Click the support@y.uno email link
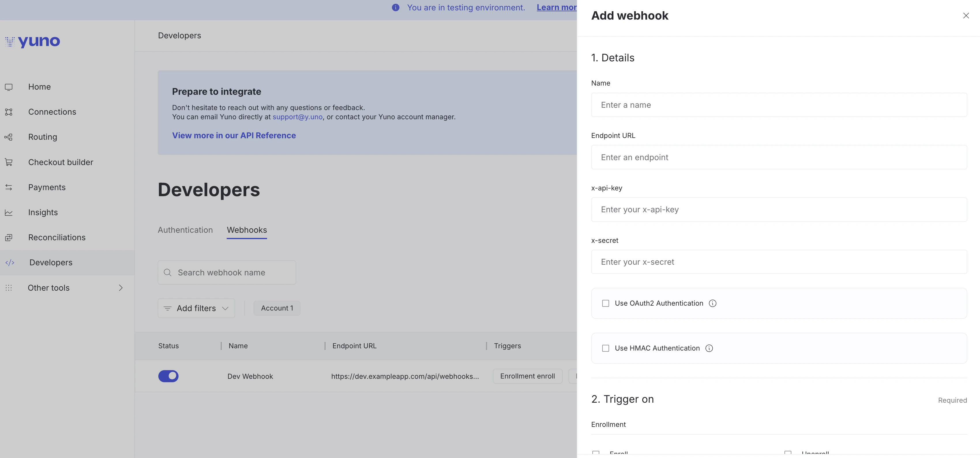This screenshot has height=458, width=980. tap(298, 117)
